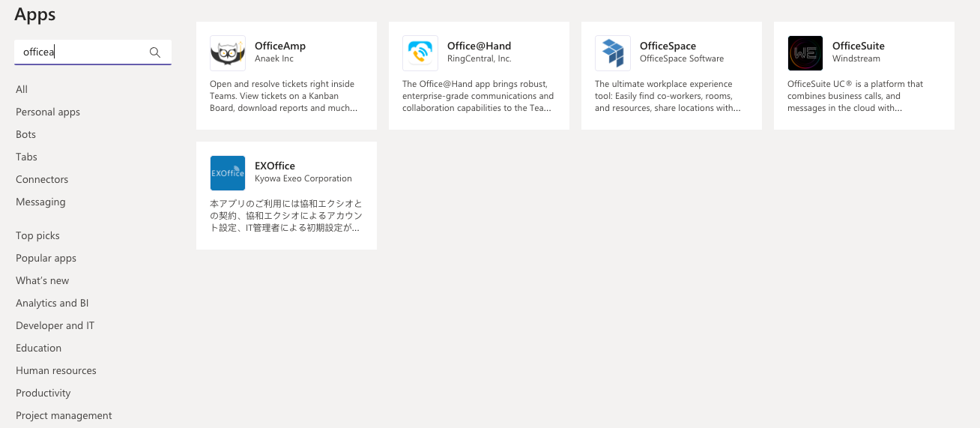Click publisher name RingCentral, Inc.
The width and height of the screenshot is (980, 428).
(x=480, y=58)
